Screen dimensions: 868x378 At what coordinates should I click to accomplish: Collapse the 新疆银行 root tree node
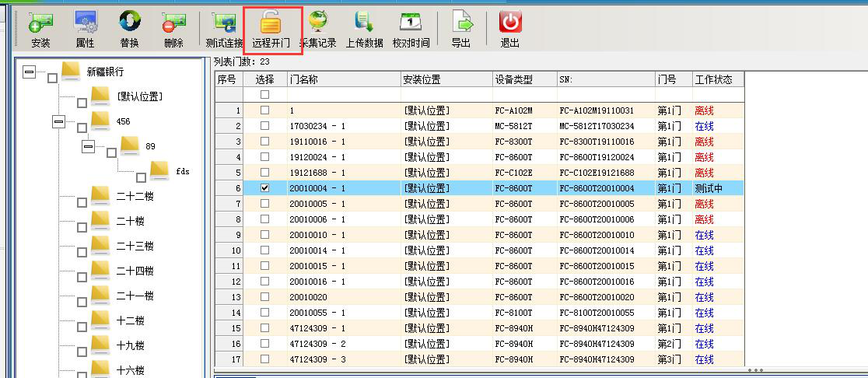coord(29,72)
